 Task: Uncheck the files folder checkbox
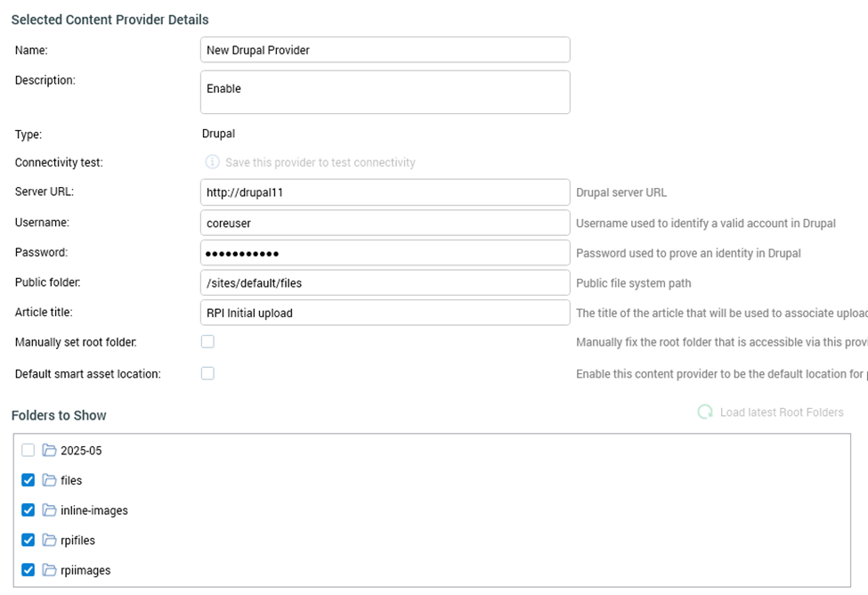pos(28,480)
